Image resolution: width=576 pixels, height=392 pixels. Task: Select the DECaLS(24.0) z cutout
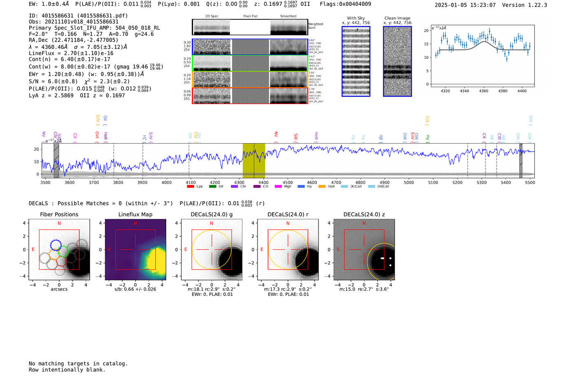click(364, 250)
